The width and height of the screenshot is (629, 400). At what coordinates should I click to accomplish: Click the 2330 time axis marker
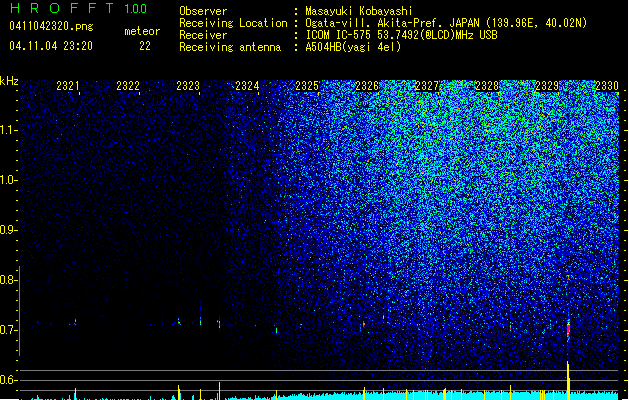click(607, 86)
